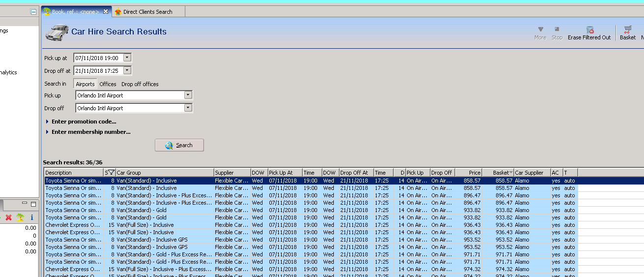Open the Pick up location dropdown arrow
Image resolution: width=644 pixels, height=277 pixels.
188,95
